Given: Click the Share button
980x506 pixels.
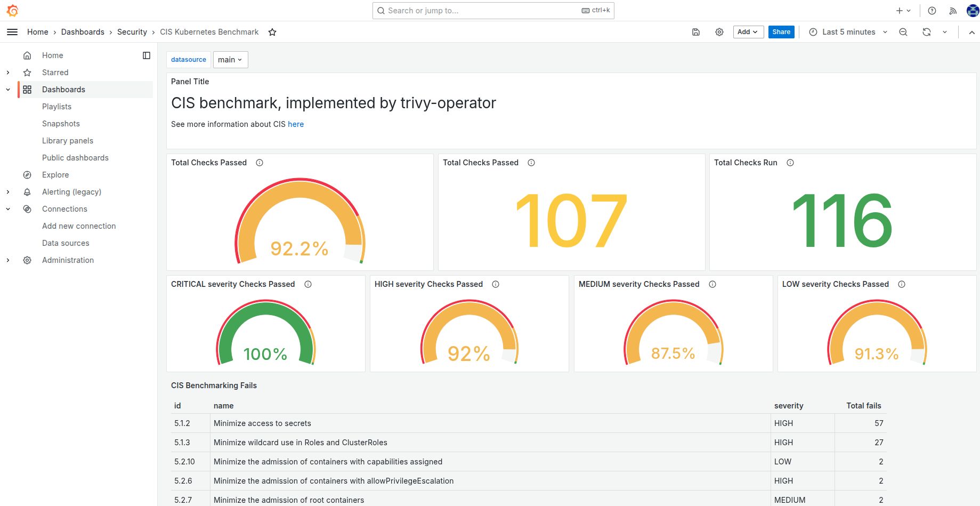Looking at the screenshot, I should pos(781,32).
